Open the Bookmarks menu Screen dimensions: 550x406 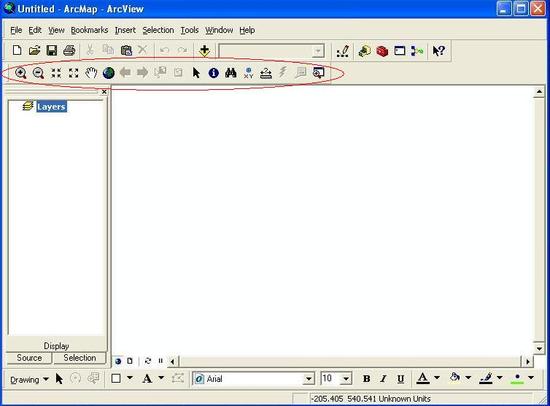coord(89,30)
